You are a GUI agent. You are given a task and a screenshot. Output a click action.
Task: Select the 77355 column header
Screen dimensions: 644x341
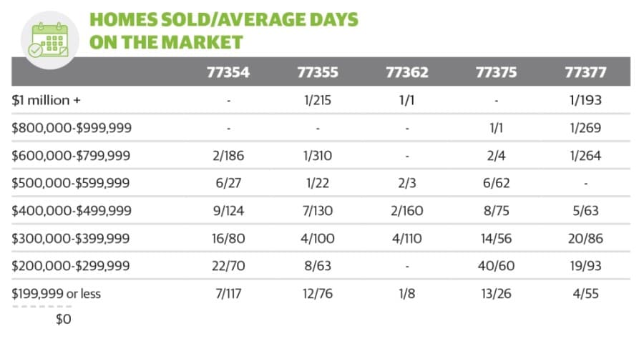tap(318, 72)
